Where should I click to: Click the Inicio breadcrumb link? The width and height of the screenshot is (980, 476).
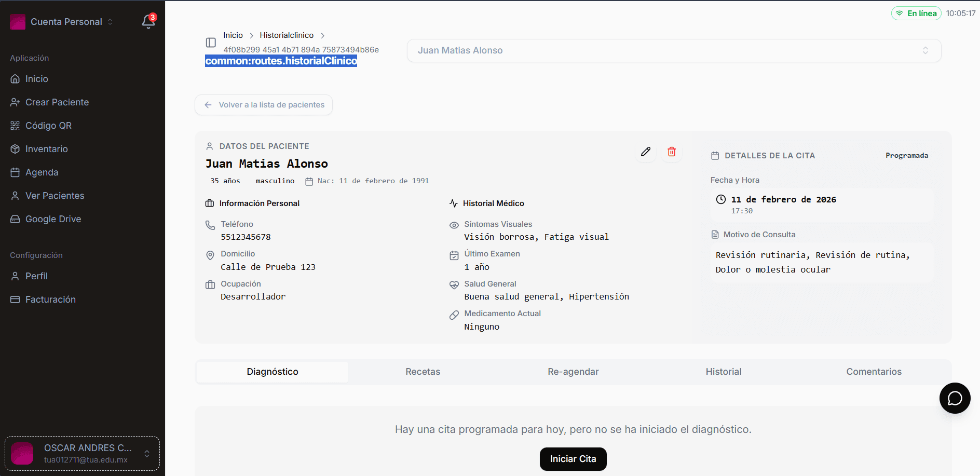click(233, 35)
